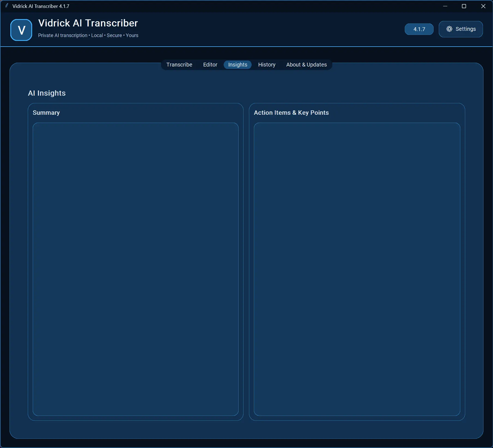Minimize the Vidrick window
The image size is (493, 448).
[x=445, y=6]
